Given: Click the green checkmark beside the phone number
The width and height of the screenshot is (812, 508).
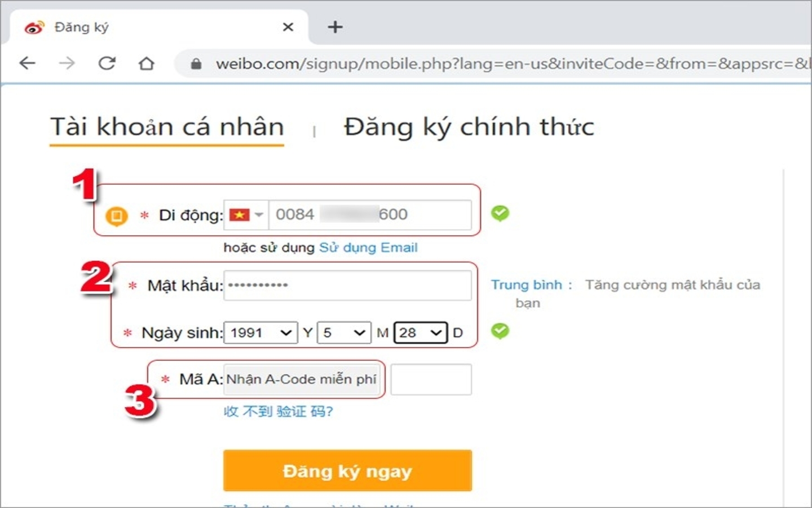Looking at the screenshot, I should coord(501,212).
